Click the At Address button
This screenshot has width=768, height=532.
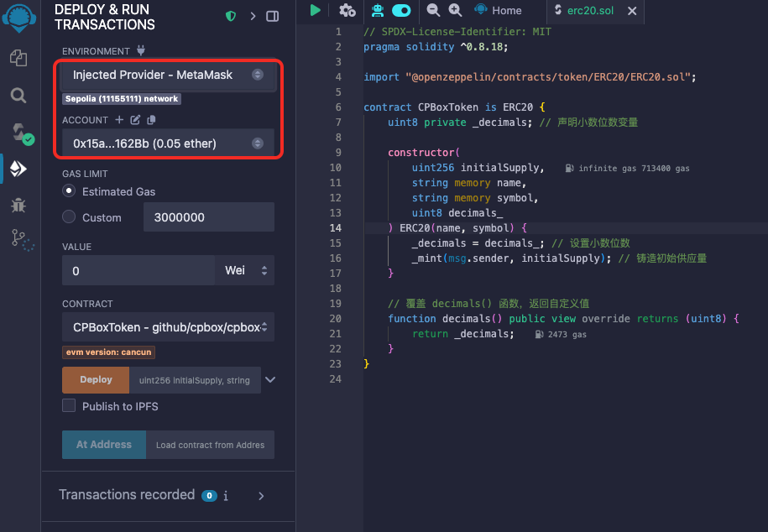(x=104, y=445)
